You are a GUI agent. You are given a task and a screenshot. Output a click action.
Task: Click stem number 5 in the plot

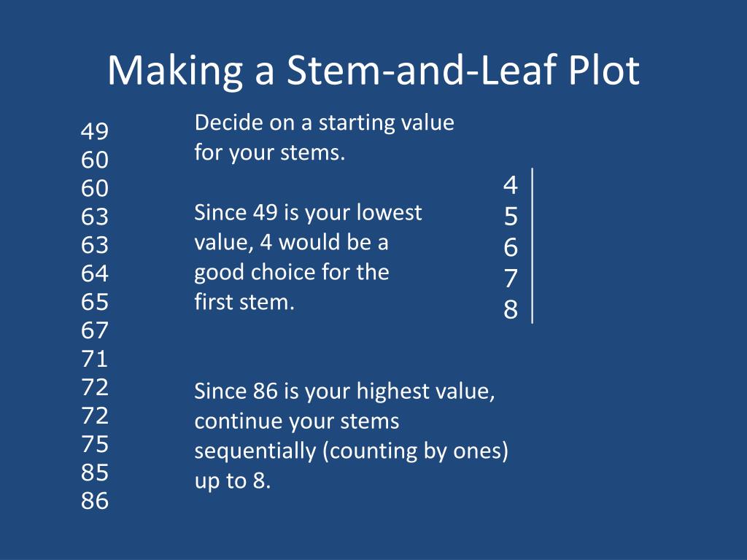(511, 216)
